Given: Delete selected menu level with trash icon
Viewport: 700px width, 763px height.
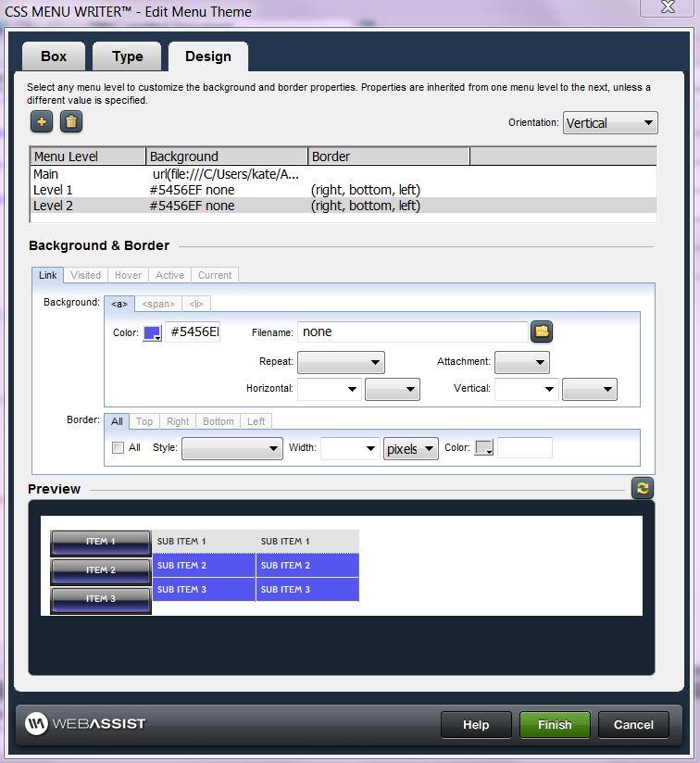Looking at the screenshot, I should [71, 121].
